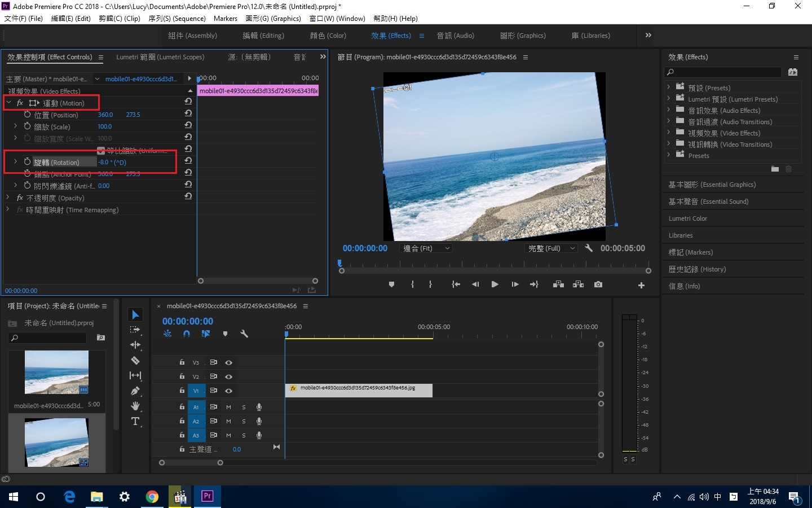Go to In point in program monitor
The image size is (812, 508).
click(456, 284)
